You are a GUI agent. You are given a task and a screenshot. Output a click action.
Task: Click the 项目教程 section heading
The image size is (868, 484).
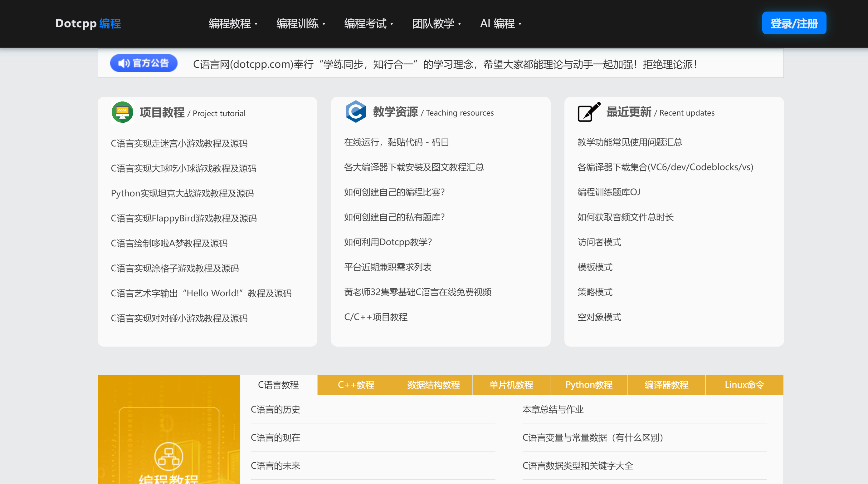click(x=162, y=112)
